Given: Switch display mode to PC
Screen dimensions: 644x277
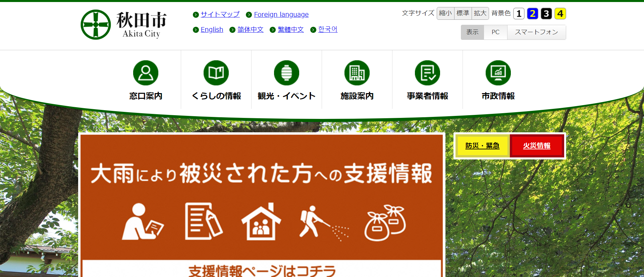Looking at the screenshot, I should point(495,32).
